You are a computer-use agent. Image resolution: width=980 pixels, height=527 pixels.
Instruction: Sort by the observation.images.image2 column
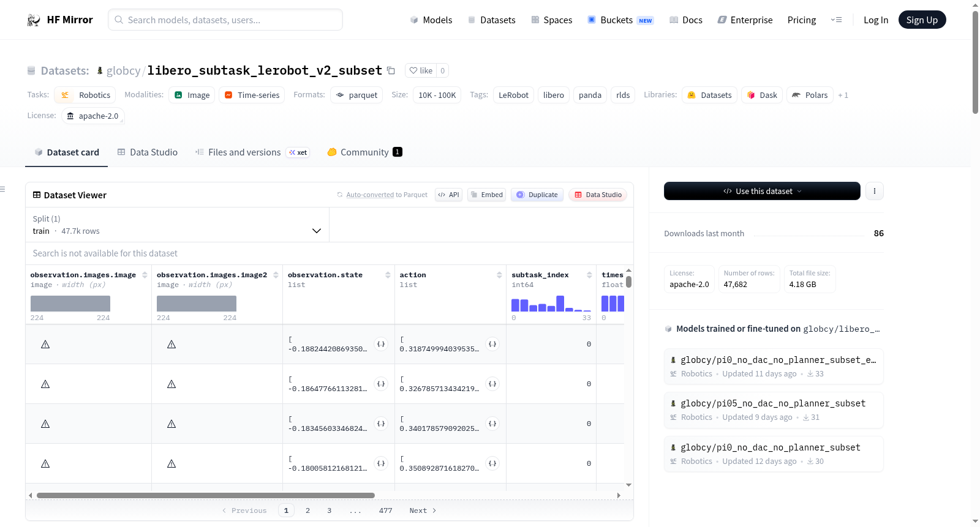tap(276, 275)
